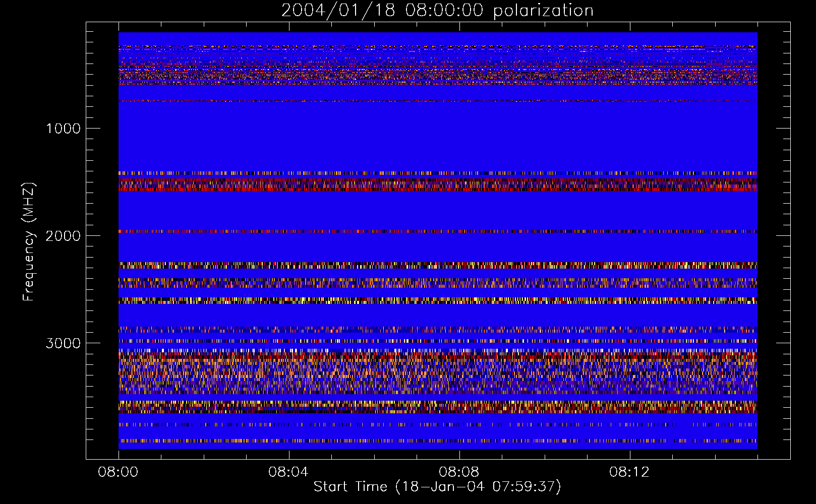This screenshot has height=504, width=816.
Task: Click the "08:12" time tick label
Action: click(x=629, y=472)
